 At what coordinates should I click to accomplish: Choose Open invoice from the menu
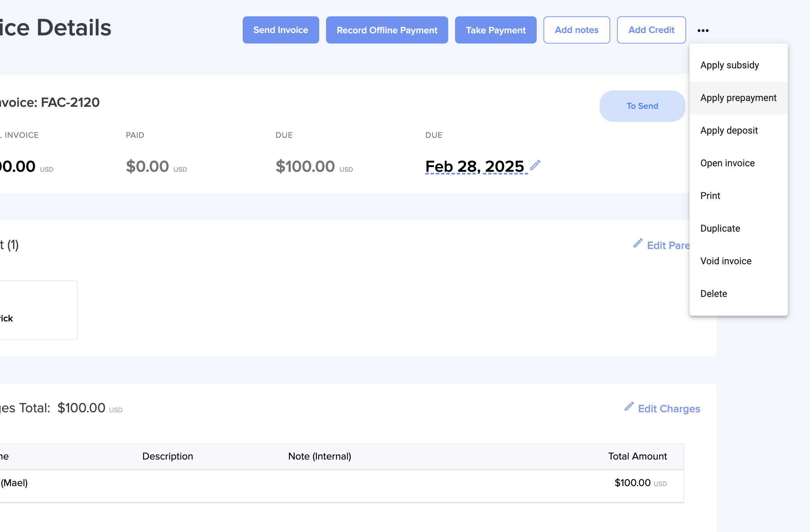tap(727, 163)
